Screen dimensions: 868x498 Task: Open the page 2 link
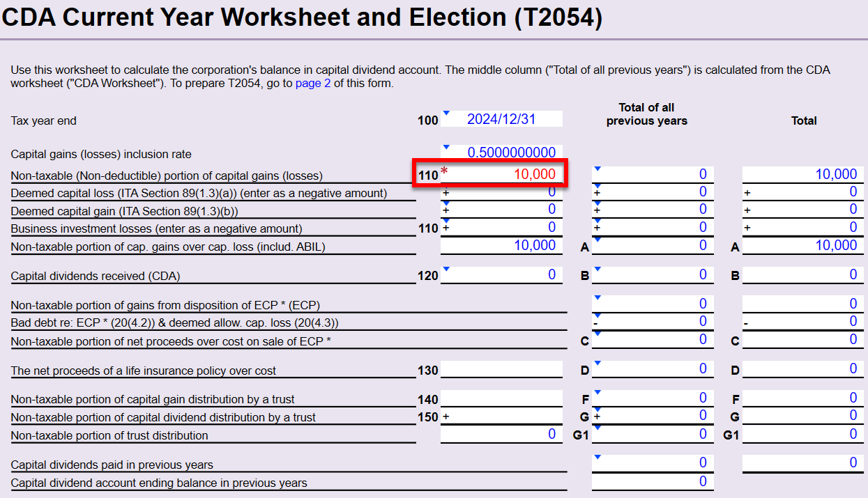[313, 84]
